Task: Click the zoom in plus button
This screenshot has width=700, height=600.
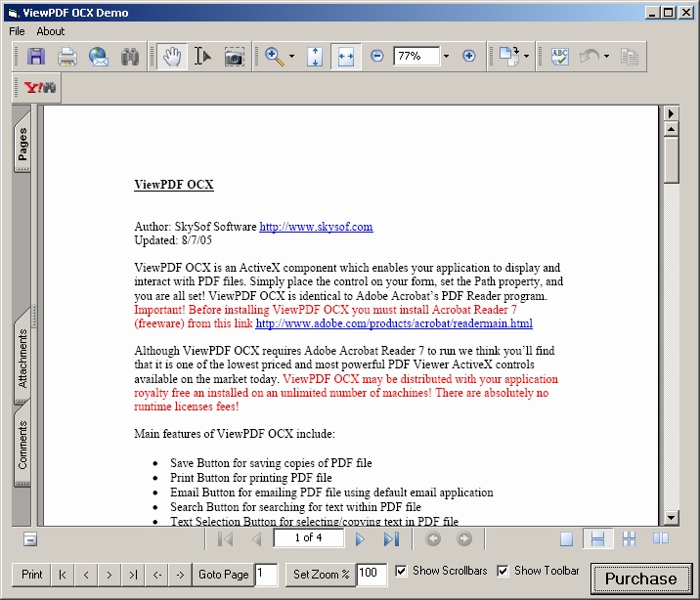Action: [x=468, y=56]
